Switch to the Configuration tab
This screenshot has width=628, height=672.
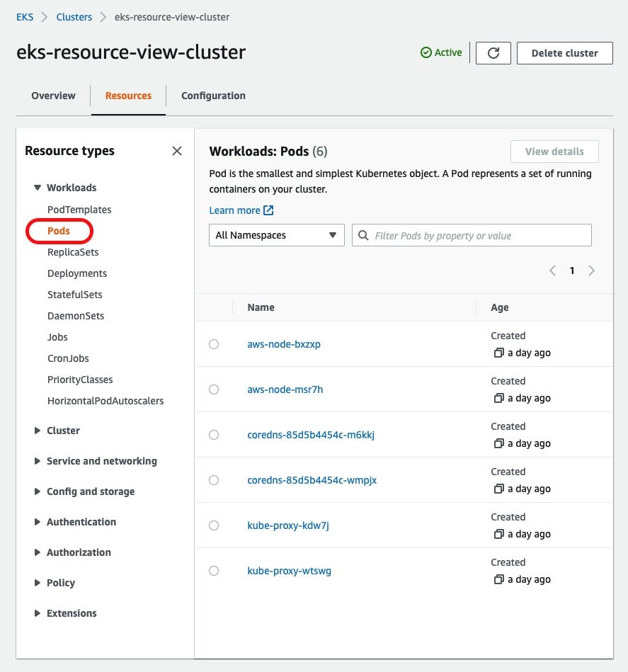tap(213, 96)
